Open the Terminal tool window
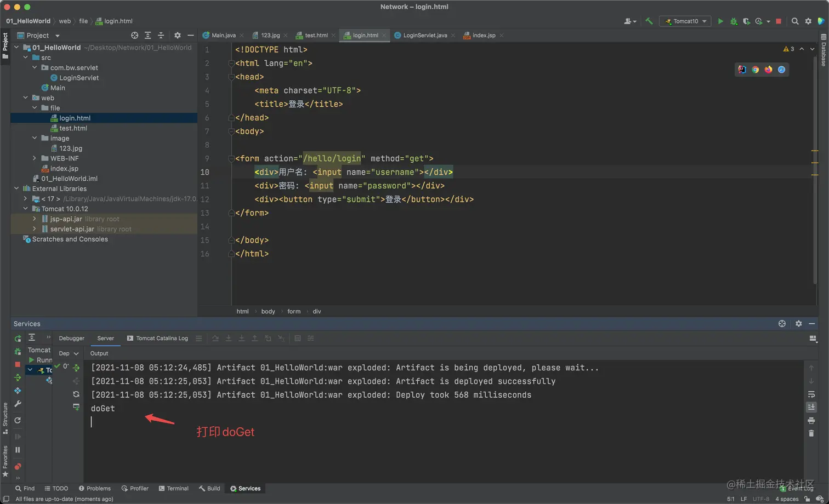Screen dimensions: 829x504 [173, 489]
